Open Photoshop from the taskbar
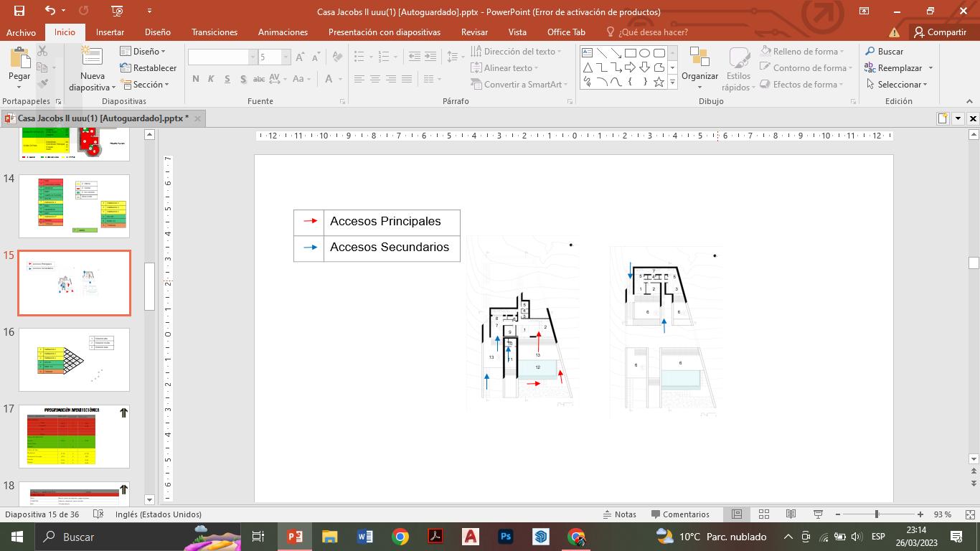 click(x=506, y=537)
